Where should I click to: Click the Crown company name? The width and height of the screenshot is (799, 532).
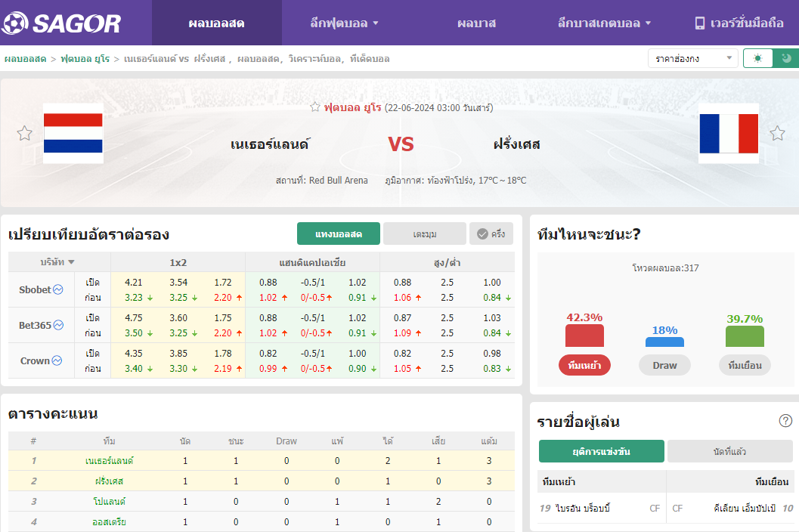point(36,360)
